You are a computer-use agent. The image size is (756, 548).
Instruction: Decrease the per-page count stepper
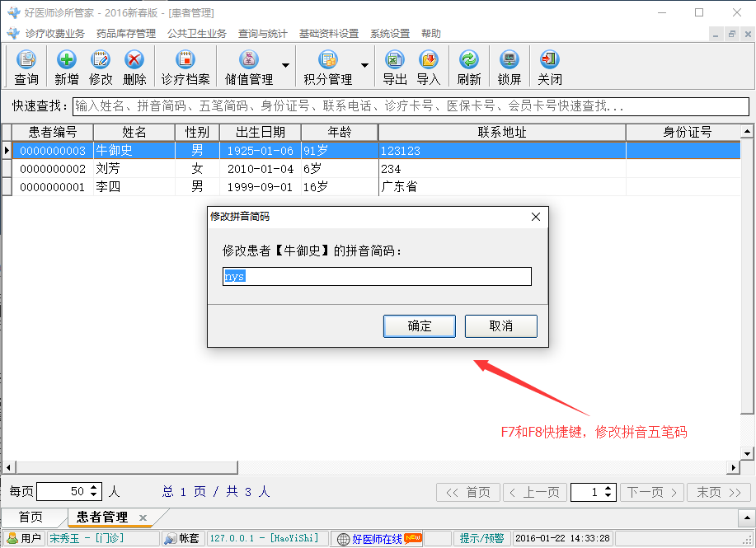pos(94,496)
